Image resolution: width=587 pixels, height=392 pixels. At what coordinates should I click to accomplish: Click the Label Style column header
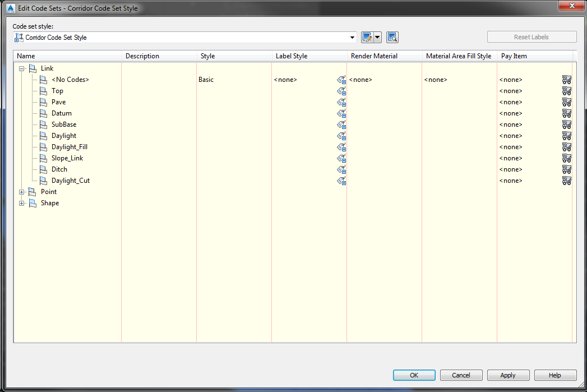[x=309, y=56]
